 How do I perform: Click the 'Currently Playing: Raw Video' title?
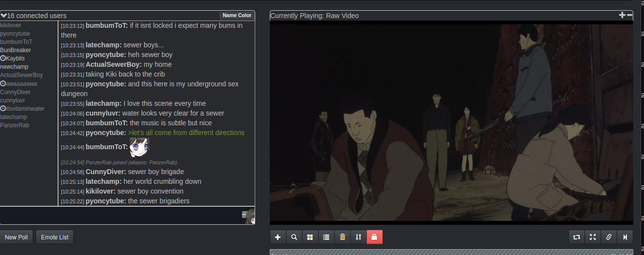314,16
